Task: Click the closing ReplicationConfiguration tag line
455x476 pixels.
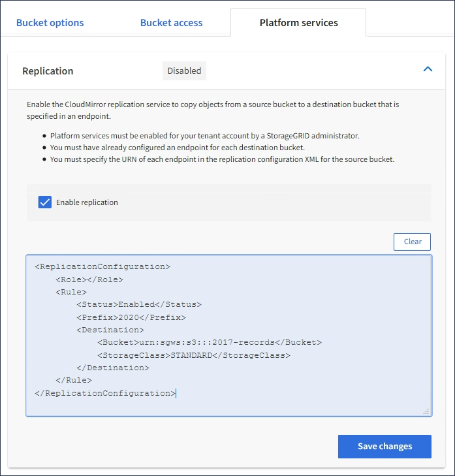Action: [104, 393]
